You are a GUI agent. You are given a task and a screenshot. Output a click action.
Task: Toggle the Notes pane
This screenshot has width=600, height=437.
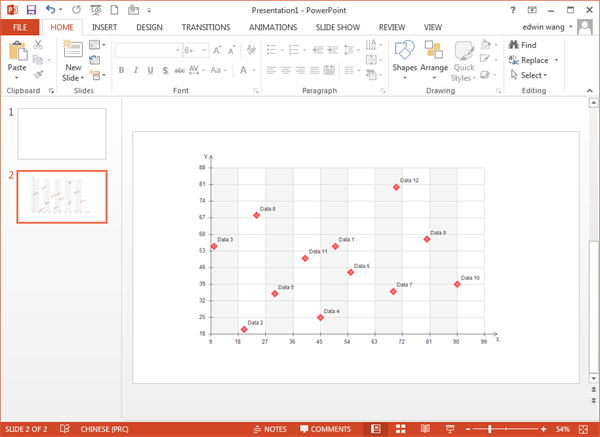point(269,429)
